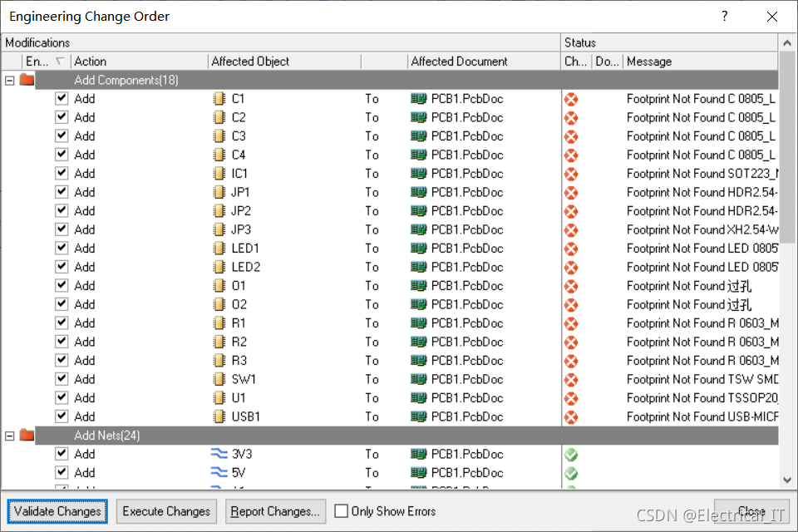Screen dimensions: 798x532
Task: Click the Done status column header
Action: (608, 61)
